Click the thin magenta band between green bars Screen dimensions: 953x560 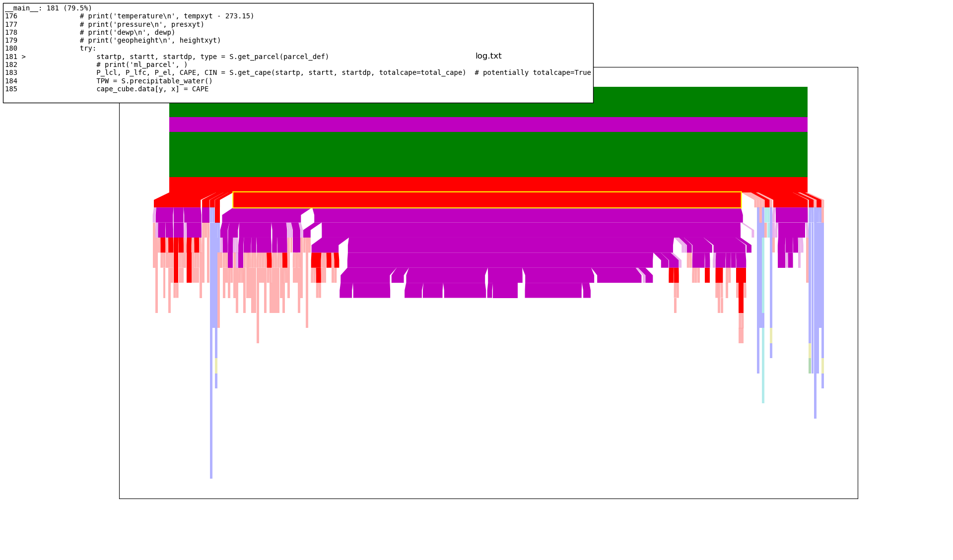488,124
